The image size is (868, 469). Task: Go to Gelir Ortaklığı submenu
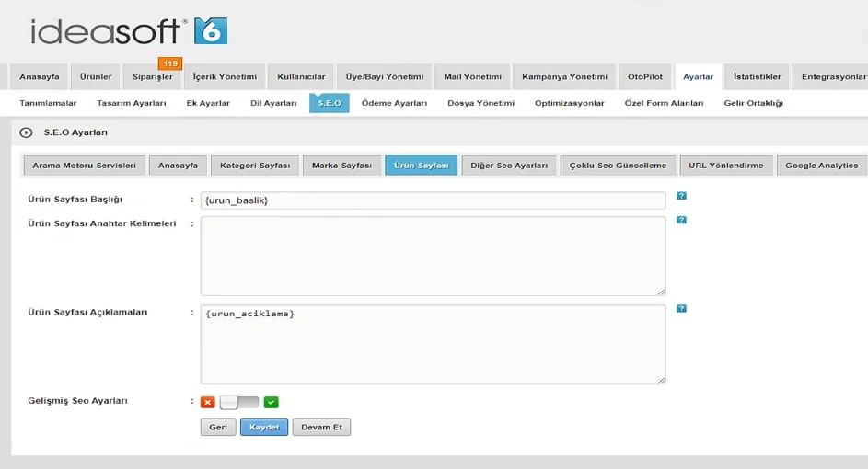point(754,103)
